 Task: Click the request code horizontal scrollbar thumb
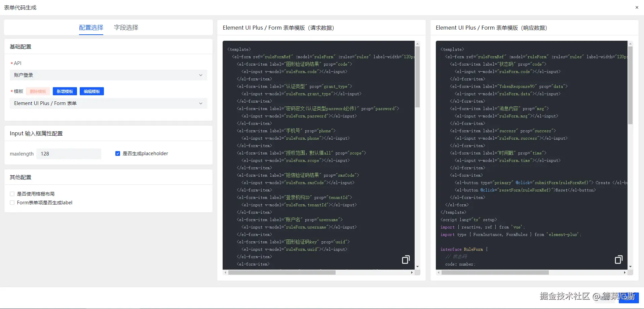(x=282, y=273)
